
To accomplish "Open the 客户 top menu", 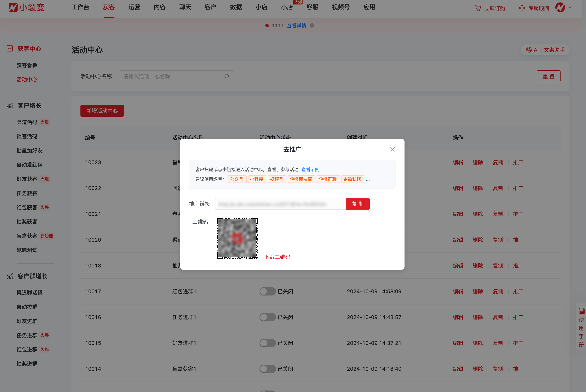I will coord(210,7).
